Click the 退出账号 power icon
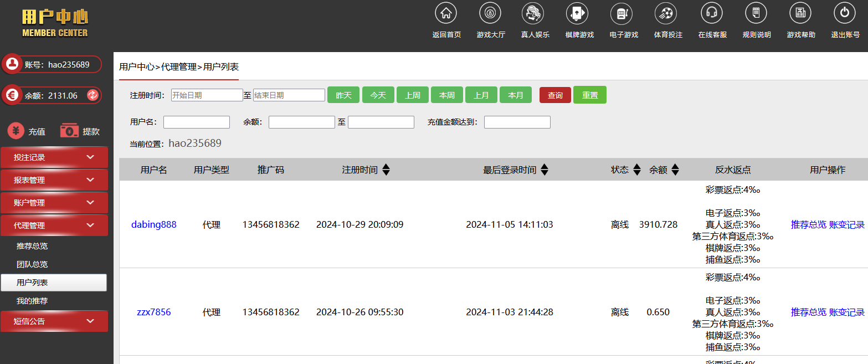The image size is (868, 364). (x=845, y=13)
